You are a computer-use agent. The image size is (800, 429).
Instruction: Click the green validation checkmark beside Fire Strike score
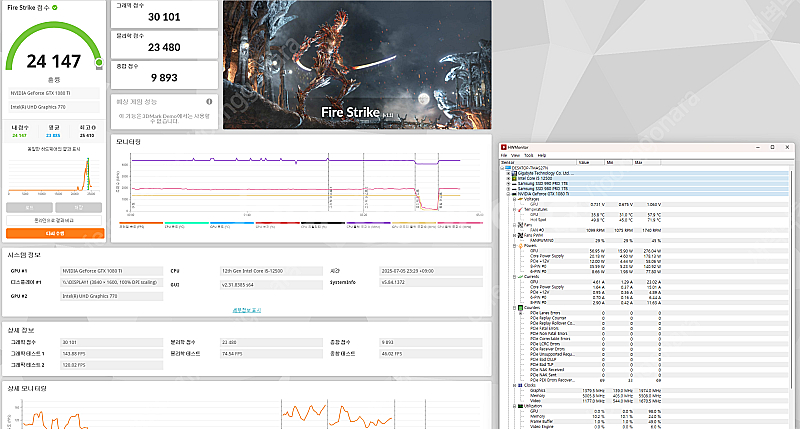[x=55, y=8]
